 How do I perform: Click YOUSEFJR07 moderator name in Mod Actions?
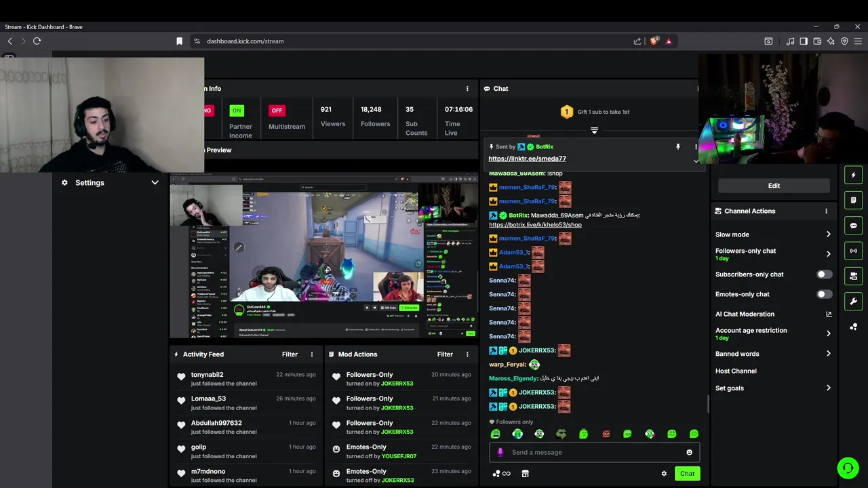[399, 456]
